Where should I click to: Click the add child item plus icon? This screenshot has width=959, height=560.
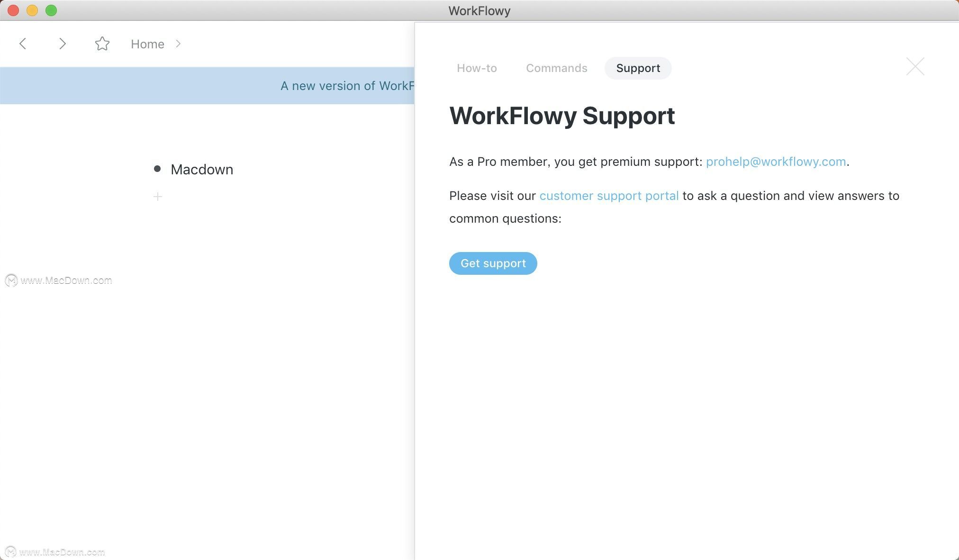[x=158, y=196]
